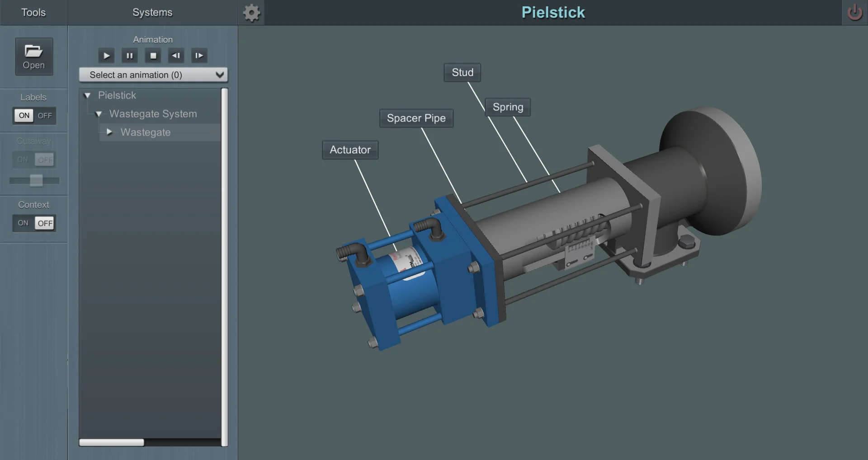Open the Select an animation dropdown
Screen dimensions: 868x460
[153, 75]
